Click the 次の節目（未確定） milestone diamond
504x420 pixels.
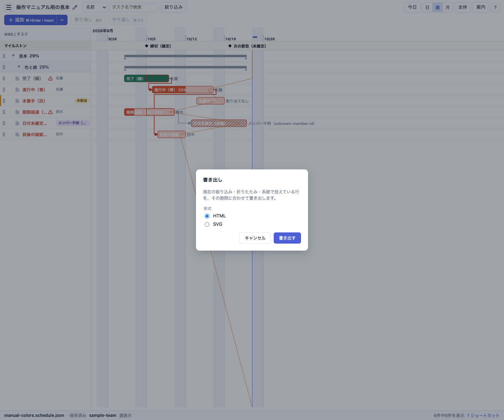point(230,46)
